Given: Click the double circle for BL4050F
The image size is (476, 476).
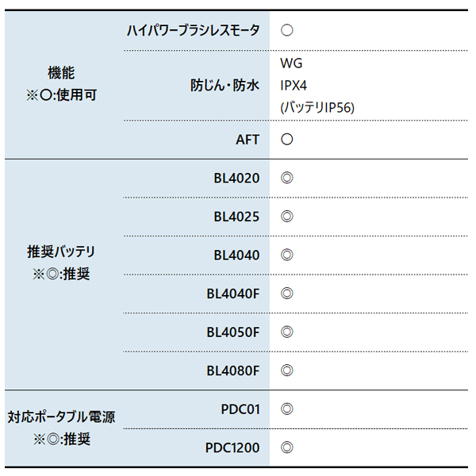Looking at the screenshot, I should point(287,332).
